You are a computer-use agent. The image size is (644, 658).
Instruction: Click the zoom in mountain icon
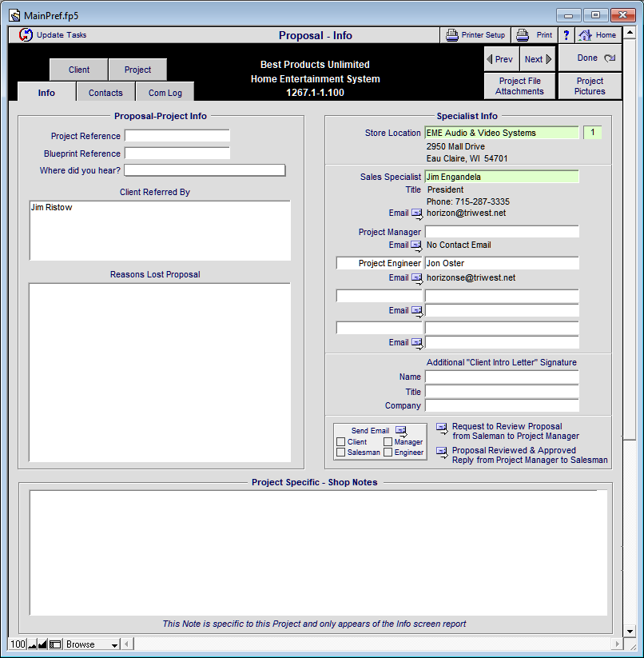(x=42, y=644)
